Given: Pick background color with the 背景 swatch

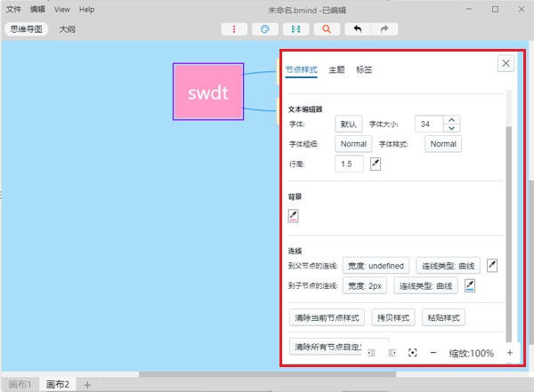Looking at the screenshot, I should tap(294, 216).
